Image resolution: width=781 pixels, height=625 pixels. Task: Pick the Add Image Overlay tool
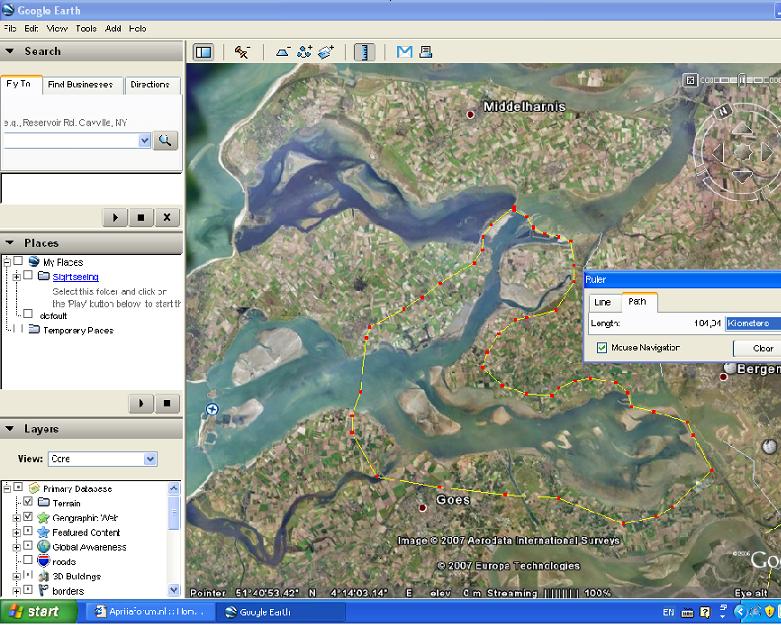point(326,52)
